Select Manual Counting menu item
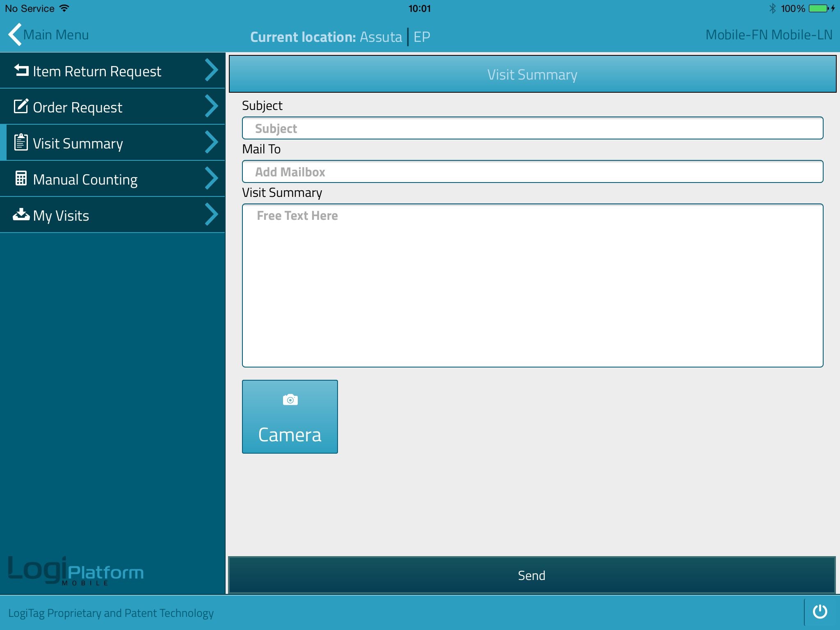 click(85, 180)
